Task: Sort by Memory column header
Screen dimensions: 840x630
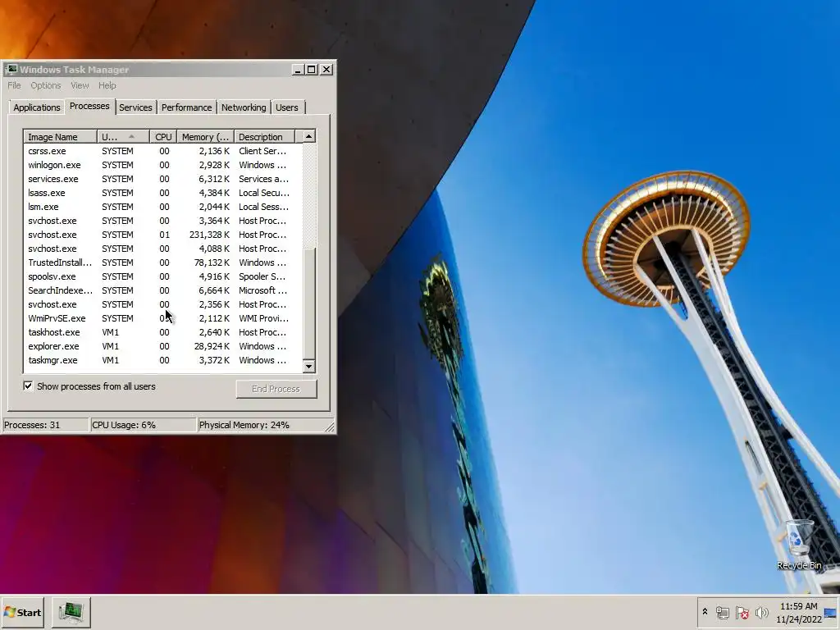Action: 205,137
